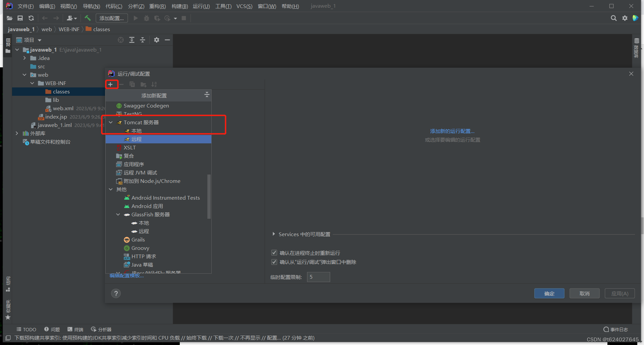Open the Database side tool window

636,48
